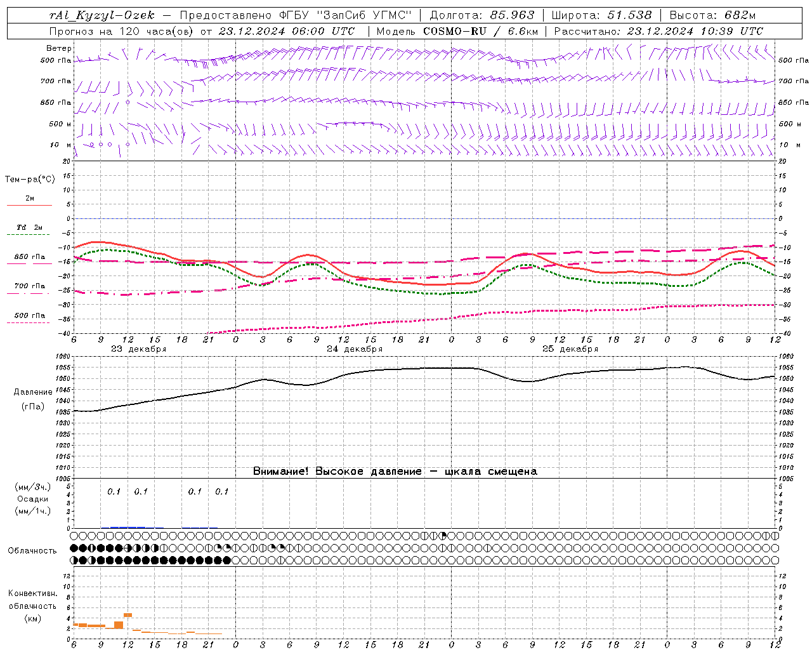This screenshot has height=650, width=812.
Task: Click the Td 2м dew point legend label
Action: click(30, 227)
